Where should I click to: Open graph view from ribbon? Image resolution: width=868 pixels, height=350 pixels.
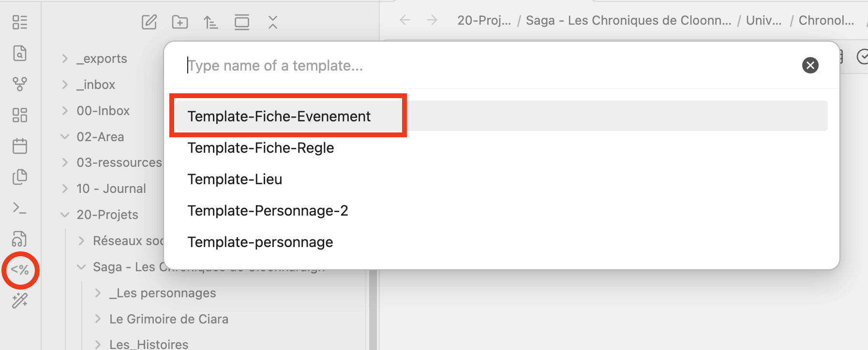(x=20, y=84)
